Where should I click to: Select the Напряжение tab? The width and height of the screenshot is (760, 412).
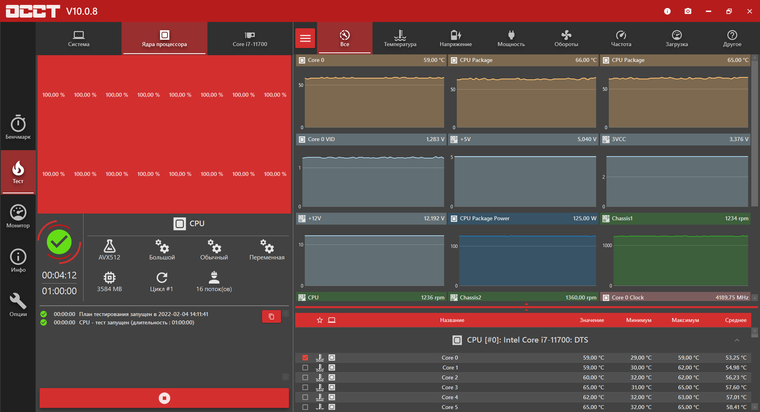(x=456, y=38)
